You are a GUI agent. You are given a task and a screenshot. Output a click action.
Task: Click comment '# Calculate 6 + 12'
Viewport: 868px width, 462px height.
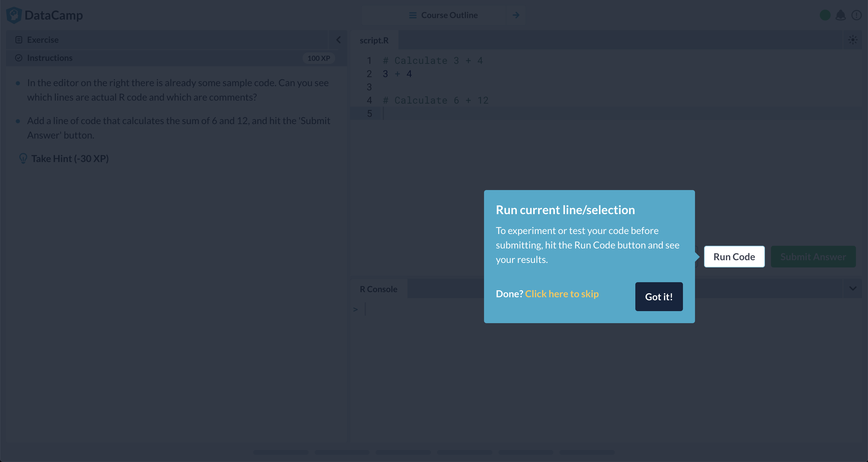[436, 100]
